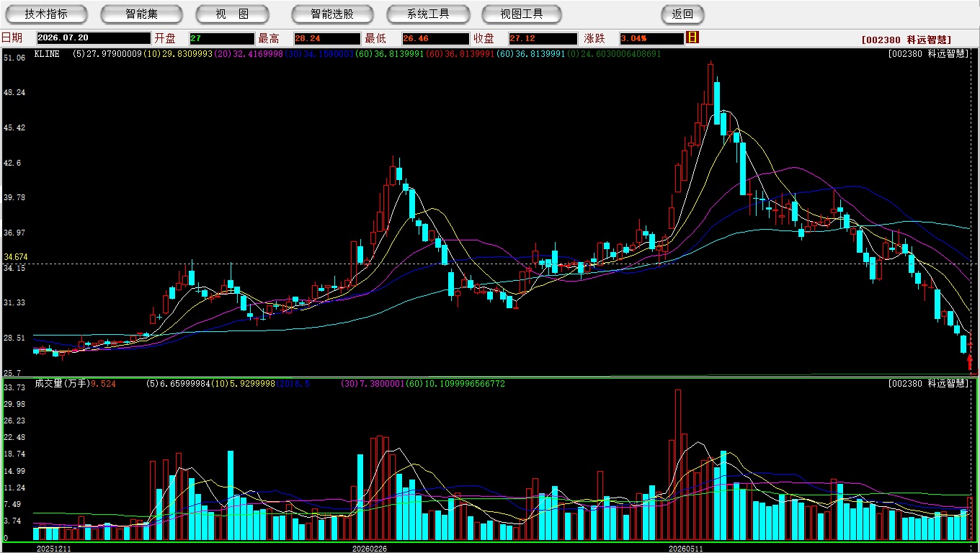980x553 pixels.
Task: Click the orange 日 period icon
Action: click(692, 37)
